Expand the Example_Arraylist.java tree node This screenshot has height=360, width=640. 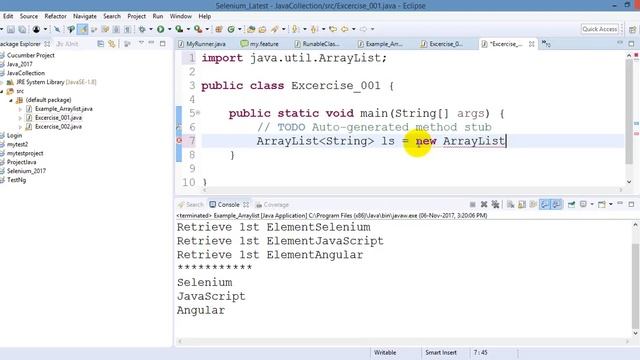[20, 109]
